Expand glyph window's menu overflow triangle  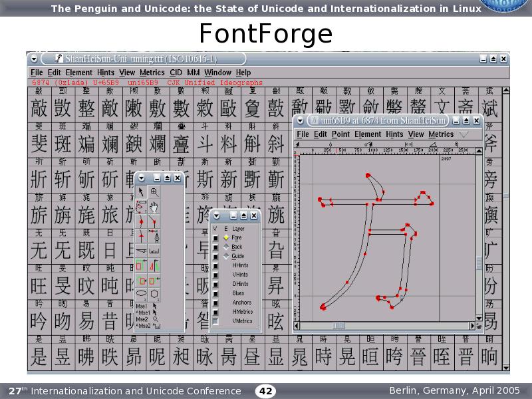[464, 134]
